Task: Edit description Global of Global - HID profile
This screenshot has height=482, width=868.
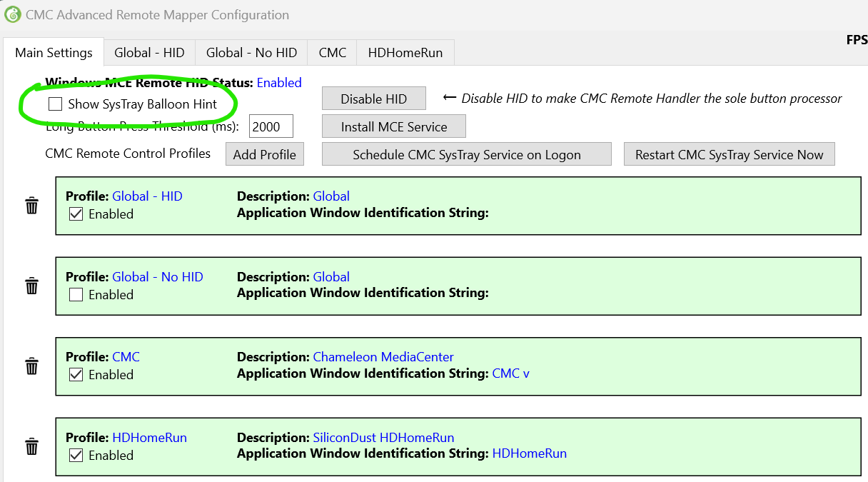Action: [x=331, y=196]
